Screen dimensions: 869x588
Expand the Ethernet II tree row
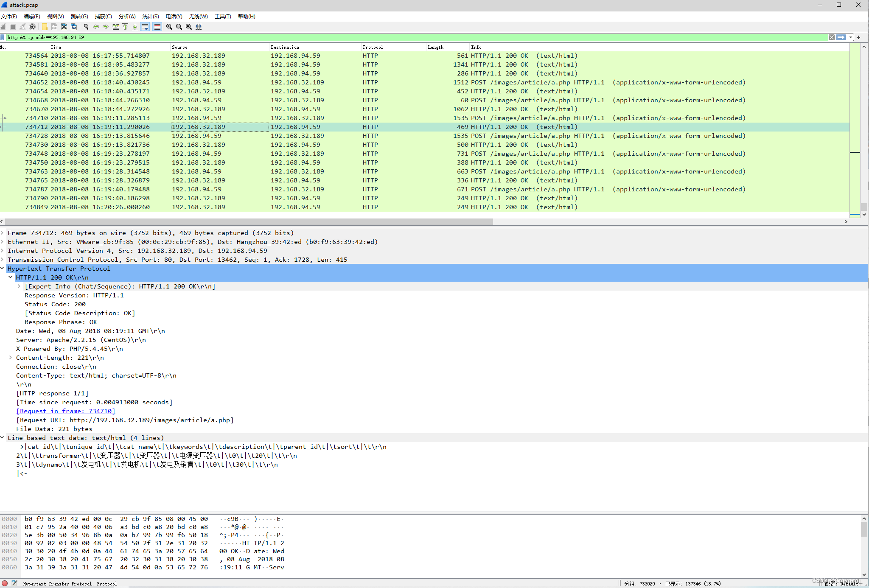pyautogui.click(x=3, y=242)
